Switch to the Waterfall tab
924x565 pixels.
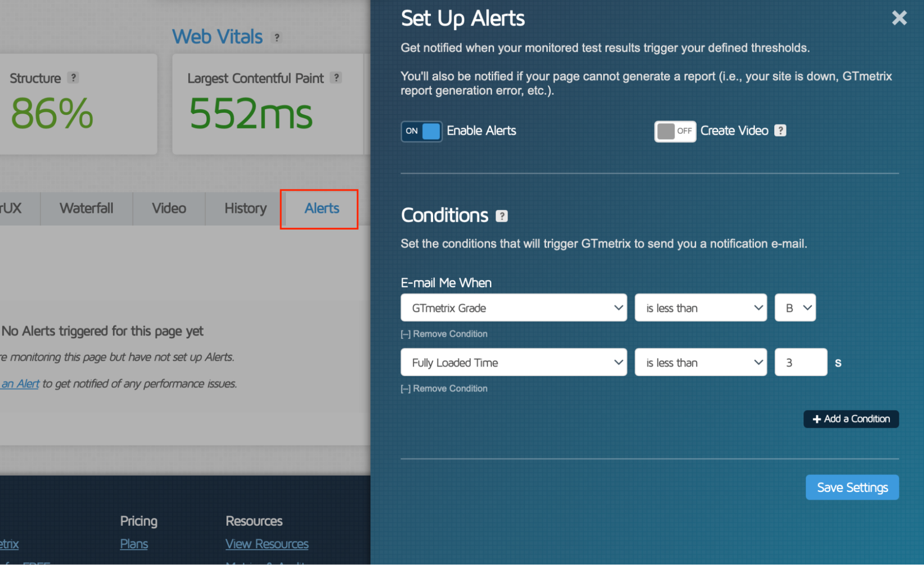[x=86, y=208]
